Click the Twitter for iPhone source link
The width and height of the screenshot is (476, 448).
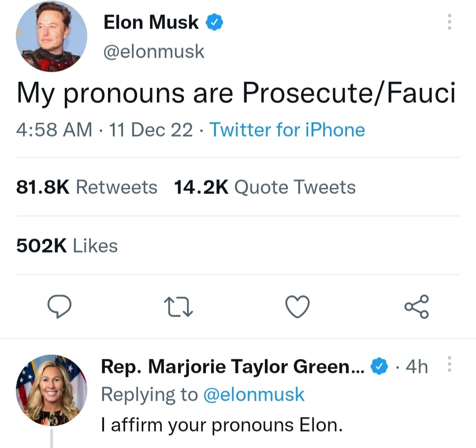[287, 130]
